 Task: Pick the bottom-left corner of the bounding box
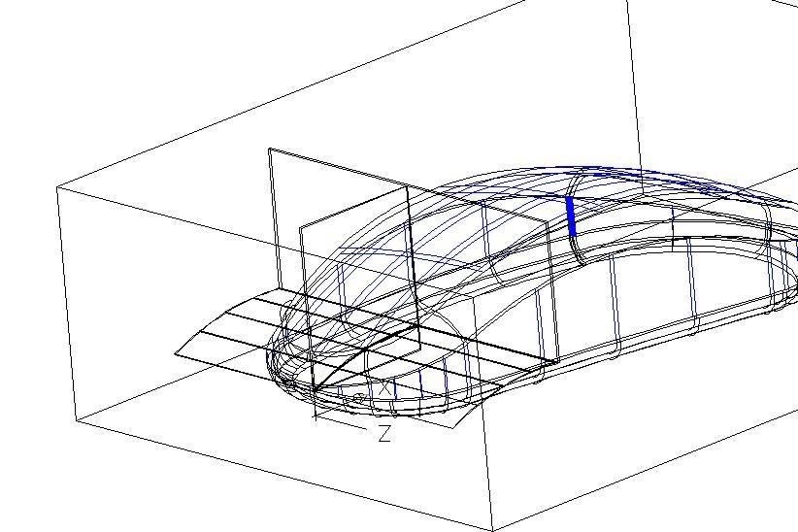pos(76,422)
